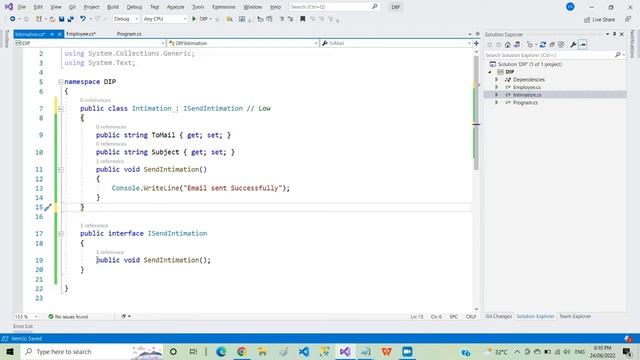Toggle auto hide pin on Solution Explorer
Viewport: 640px width, 360px height.
(614, 34)
